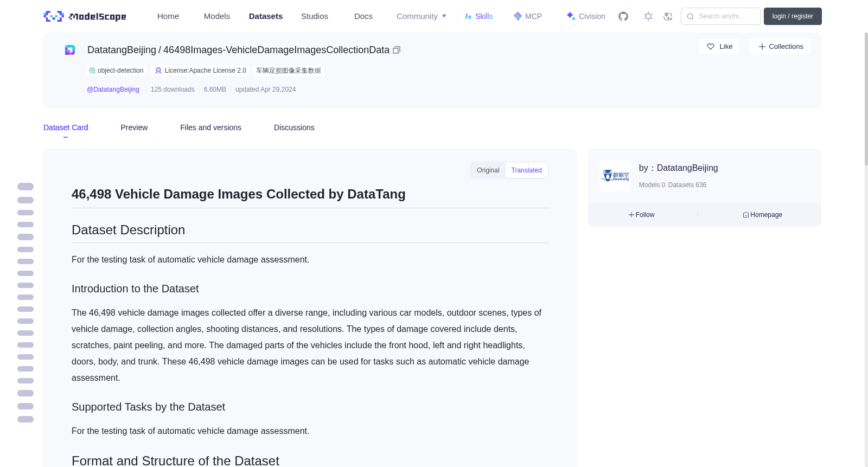
Task: Switch to the Dataset Card tab
Action: pos(66,127)
